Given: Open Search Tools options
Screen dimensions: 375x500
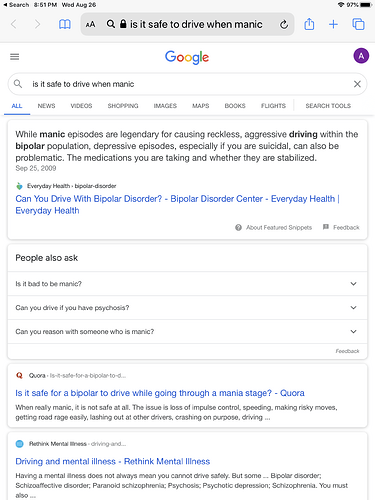Looking at the screenshot, I should click(x=328, y=106).
